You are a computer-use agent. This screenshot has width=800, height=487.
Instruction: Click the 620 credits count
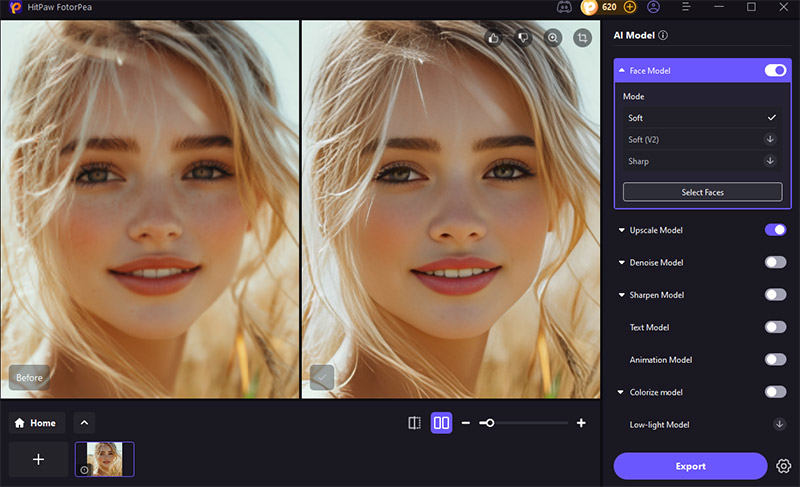[609, 7]
